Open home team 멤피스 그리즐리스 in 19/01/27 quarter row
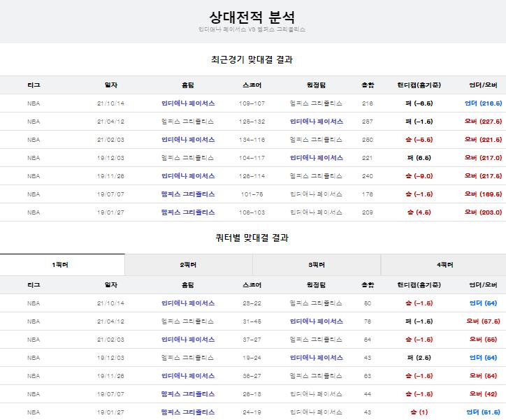 (188, 412)
